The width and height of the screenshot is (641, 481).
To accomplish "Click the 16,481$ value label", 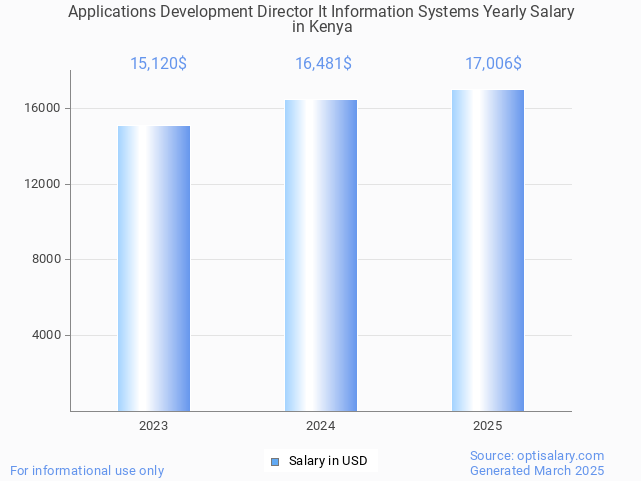I will 323,64.
